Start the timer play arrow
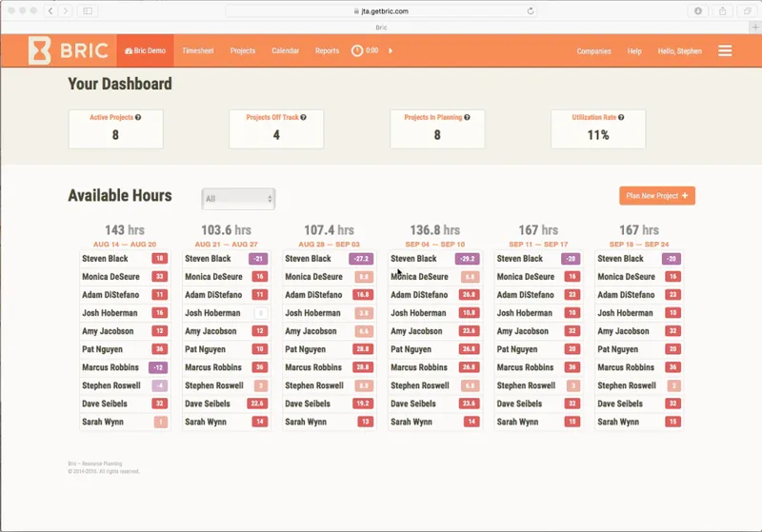This screenshot has width=762, height=532. click(391, 50)
